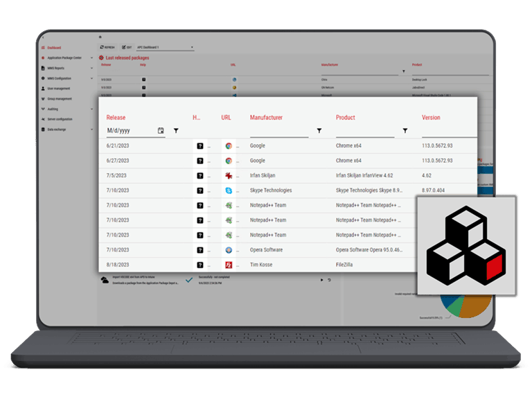
Task: Click the Auditing sidebar icon
Action: pyautogui.click(x=43, y=109)
